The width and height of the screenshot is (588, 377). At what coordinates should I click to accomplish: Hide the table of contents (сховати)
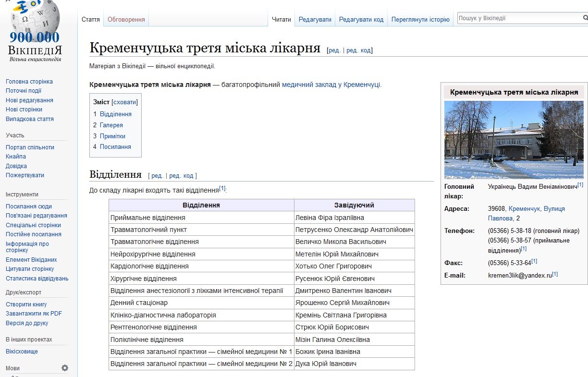tap(124, 102)
